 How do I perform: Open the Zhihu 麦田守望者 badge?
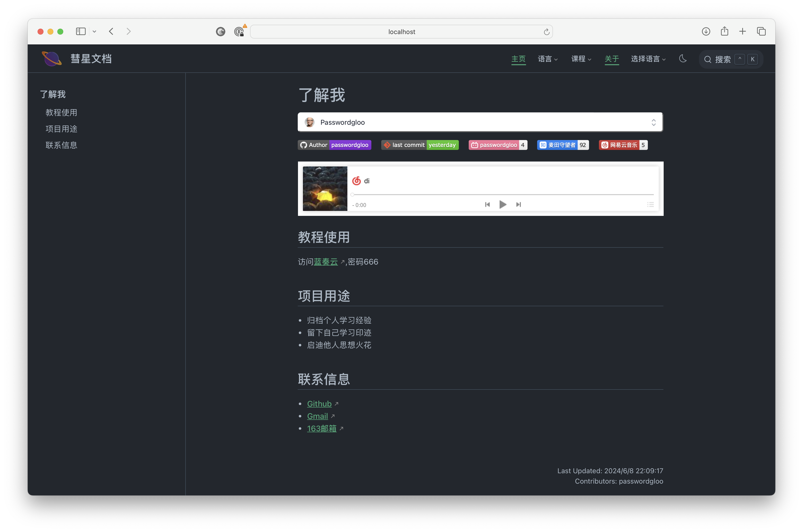click(562, 145)
